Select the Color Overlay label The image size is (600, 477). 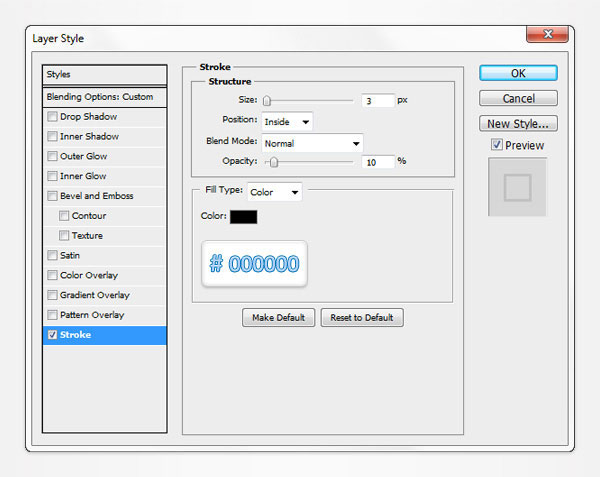pos(89,275)
